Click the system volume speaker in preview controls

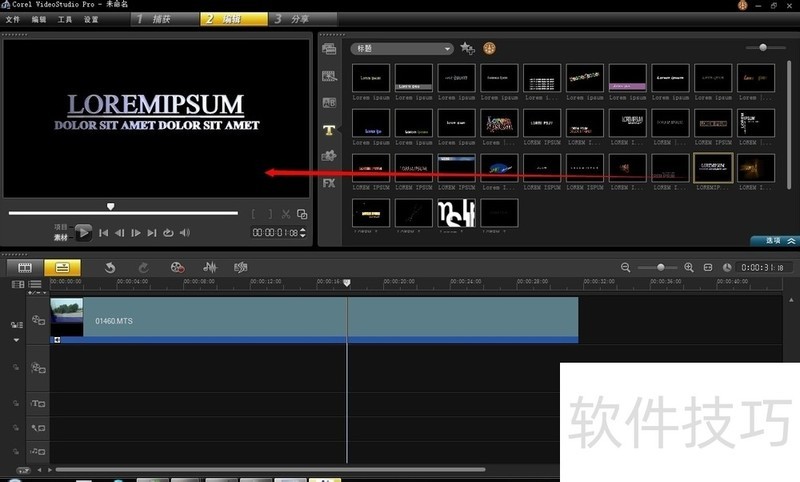coord(185,233)
